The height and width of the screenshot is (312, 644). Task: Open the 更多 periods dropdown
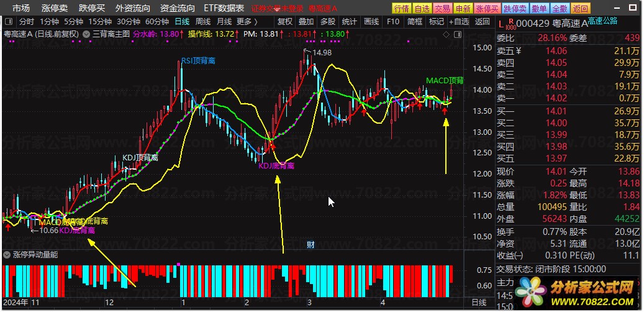[247, 22]
